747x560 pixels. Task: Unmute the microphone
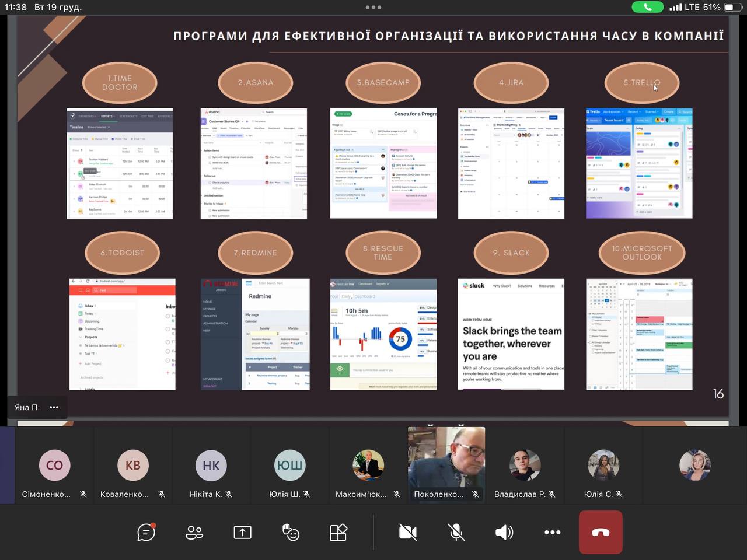pos(456,532)
